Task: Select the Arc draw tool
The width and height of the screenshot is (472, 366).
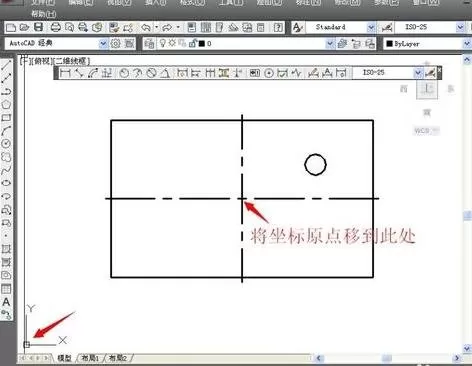Action: tap(6, 131)
